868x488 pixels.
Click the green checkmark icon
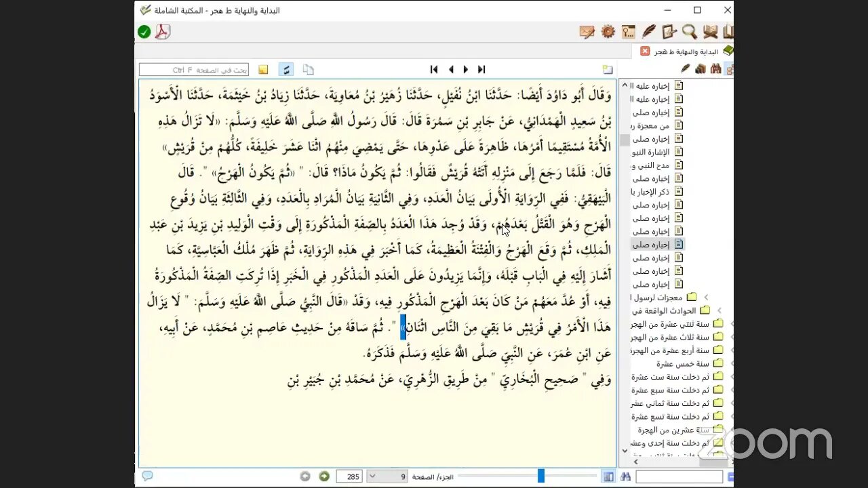tap(144, 32)
